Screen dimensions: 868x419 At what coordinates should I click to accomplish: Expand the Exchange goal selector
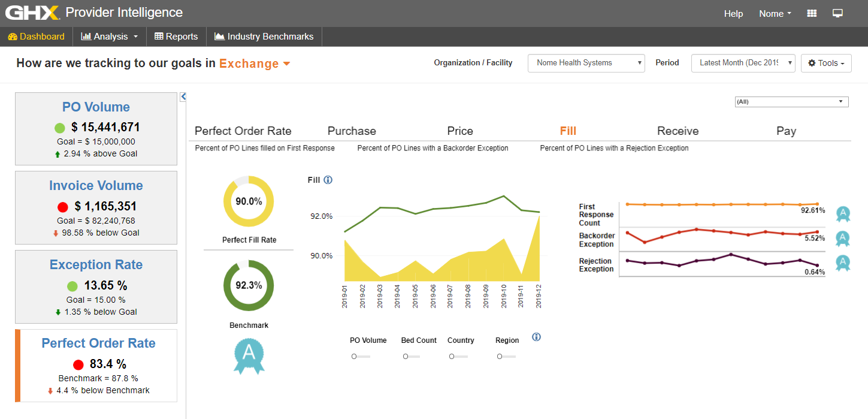255,64
